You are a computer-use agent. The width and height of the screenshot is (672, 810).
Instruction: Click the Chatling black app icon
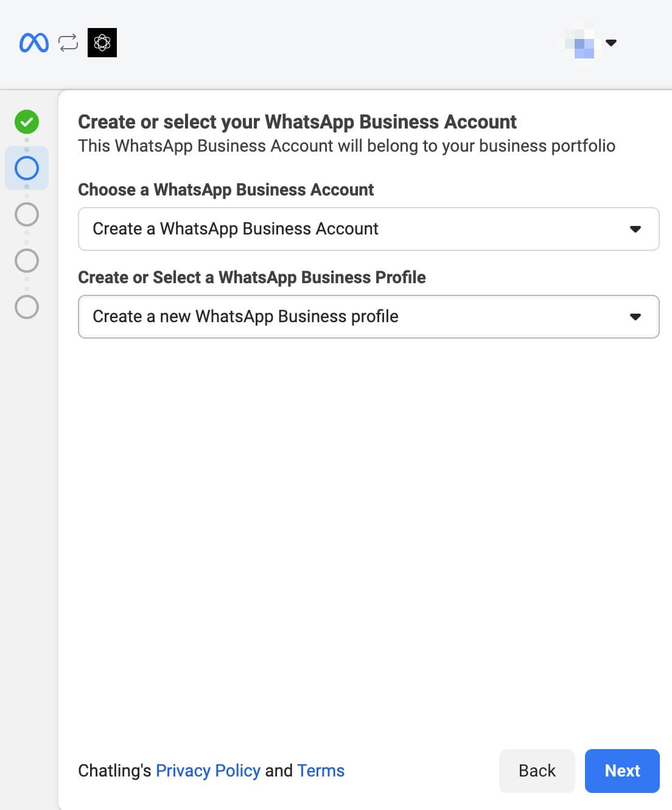(x=102, y=43)
